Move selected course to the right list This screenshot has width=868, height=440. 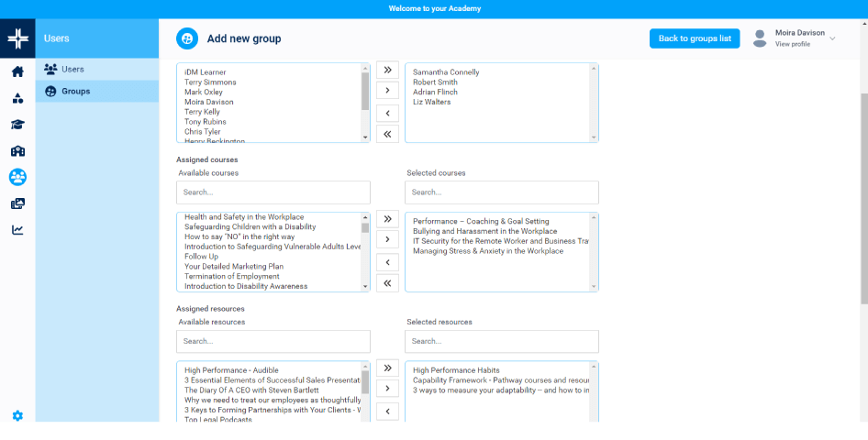(387, 240)
